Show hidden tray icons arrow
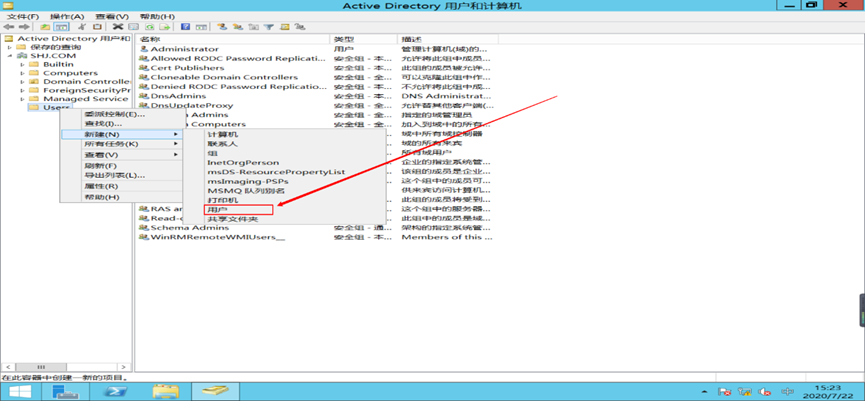 pyautogui.click(x=706, y=392)
